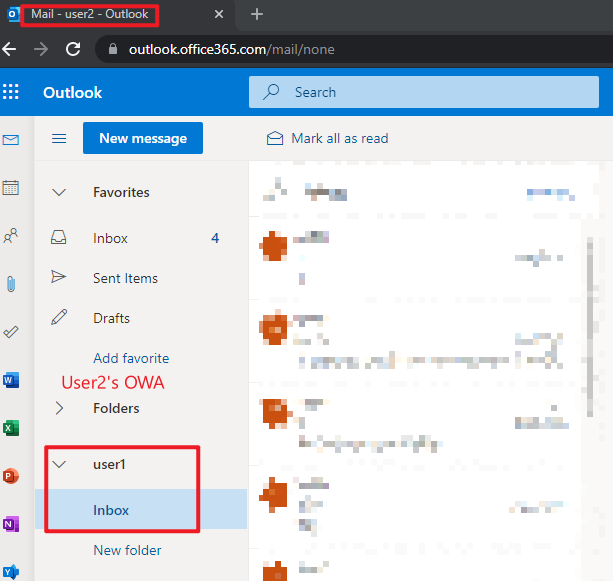Click the browser back arrow
This screenshot has width=613, height=581.
coord(9,49)
